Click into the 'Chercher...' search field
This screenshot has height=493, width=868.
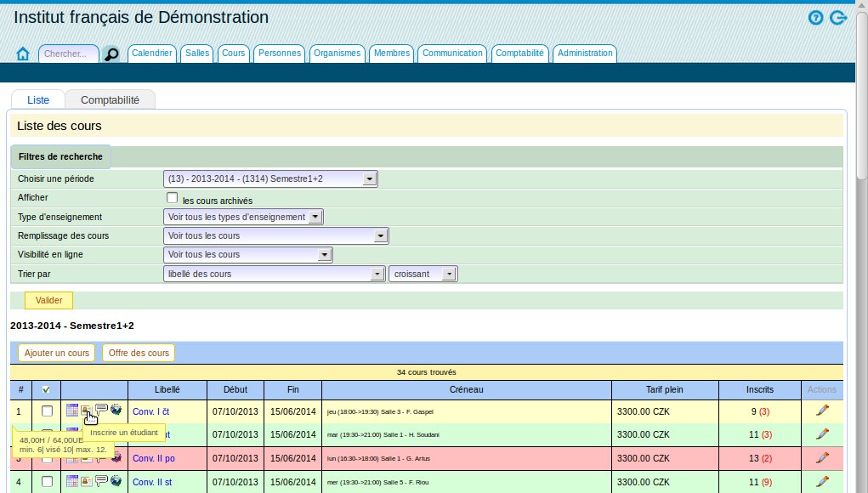69,54
